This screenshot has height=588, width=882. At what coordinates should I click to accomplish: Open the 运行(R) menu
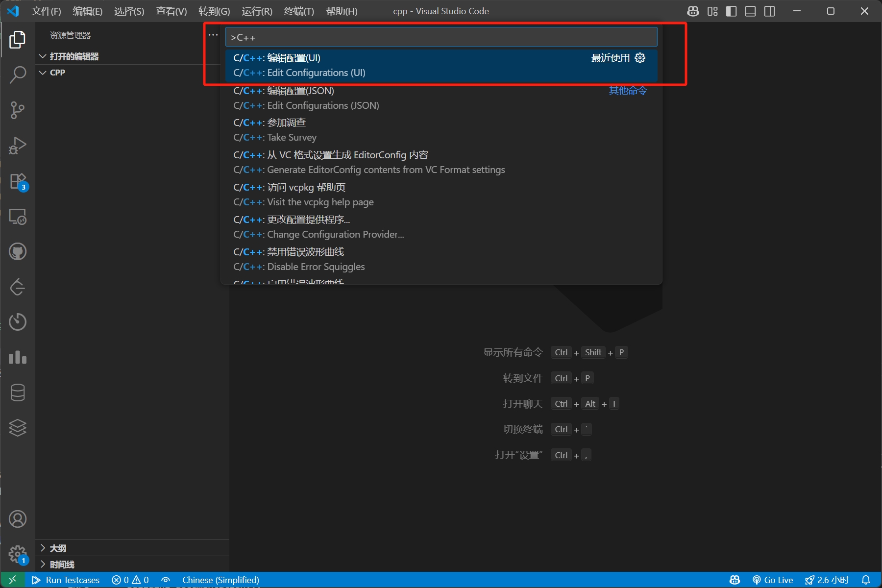(256, 11)
